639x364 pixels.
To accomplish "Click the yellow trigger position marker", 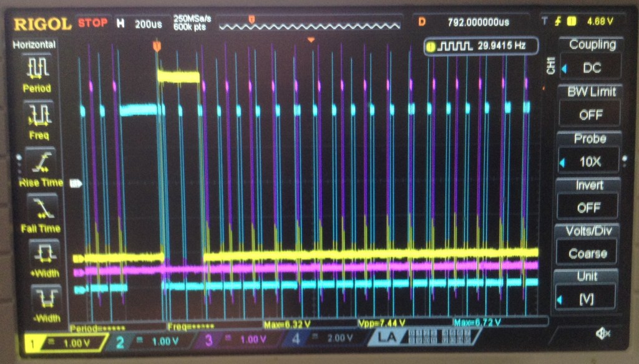I will coord(157,45).
